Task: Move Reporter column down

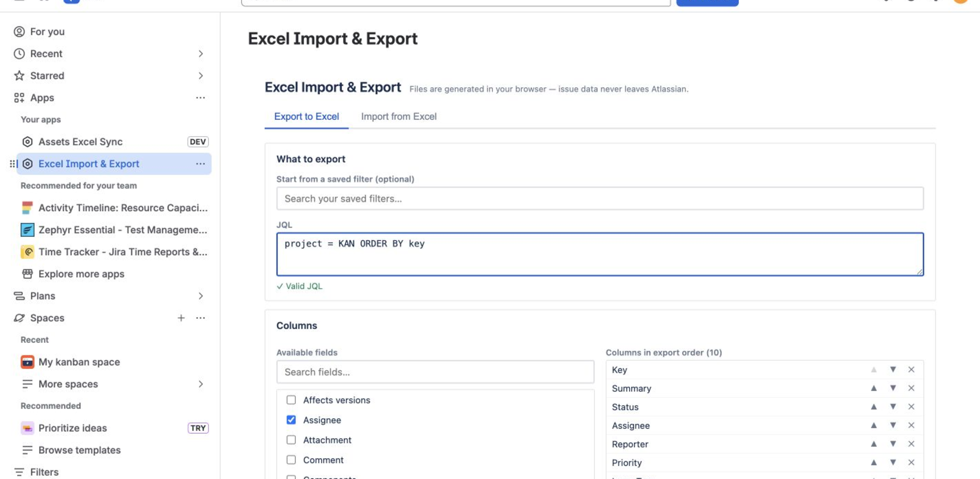Action: [x=893, y=444]
